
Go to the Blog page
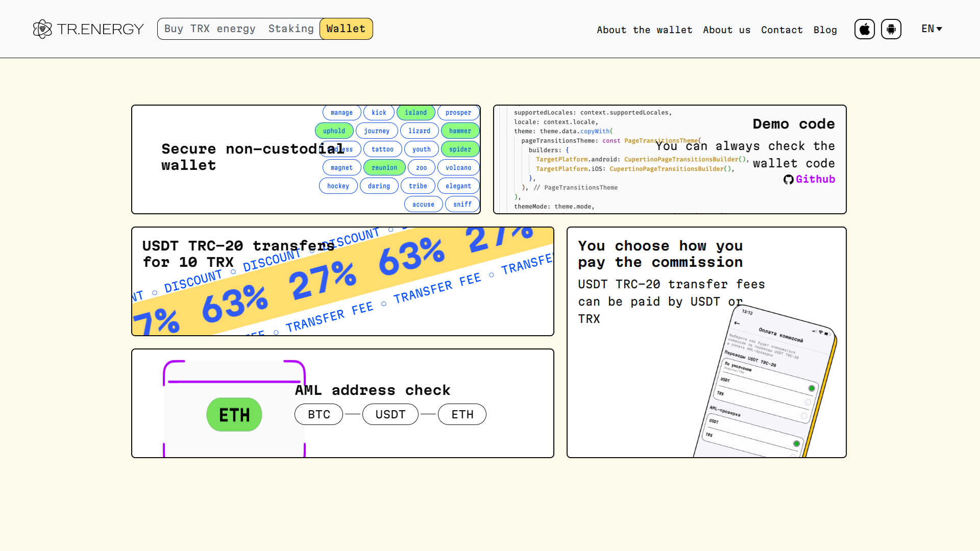(x=825, y=30)
